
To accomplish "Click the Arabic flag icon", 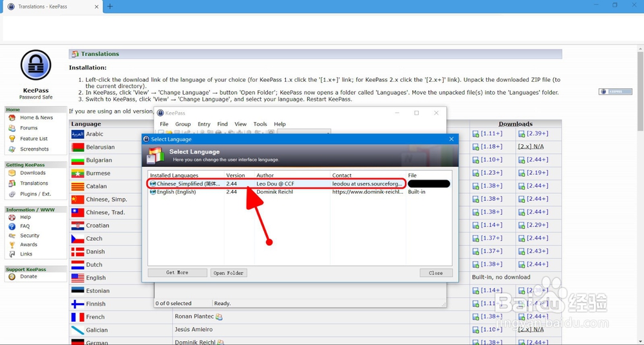I will [x=78, y=134].
